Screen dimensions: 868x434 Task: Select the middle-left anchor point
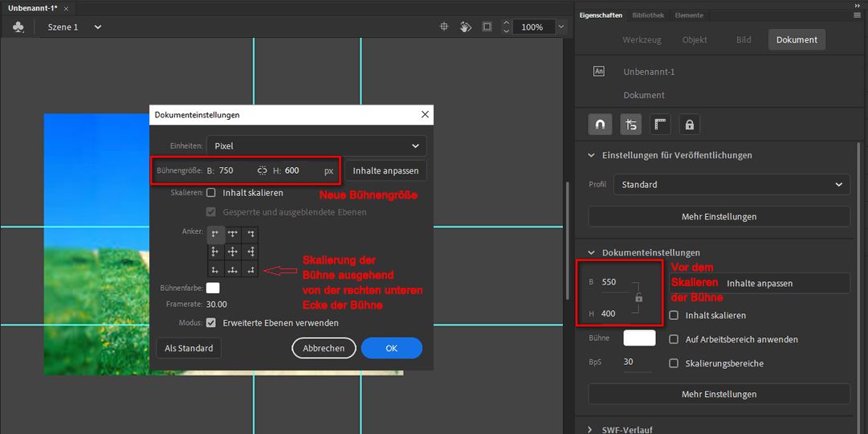click(216, 252)
